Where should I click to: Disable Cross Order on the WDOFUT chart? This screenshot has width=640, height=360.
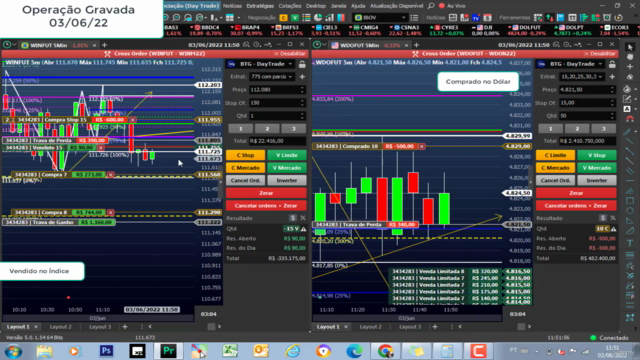click(x=600, y=53)
